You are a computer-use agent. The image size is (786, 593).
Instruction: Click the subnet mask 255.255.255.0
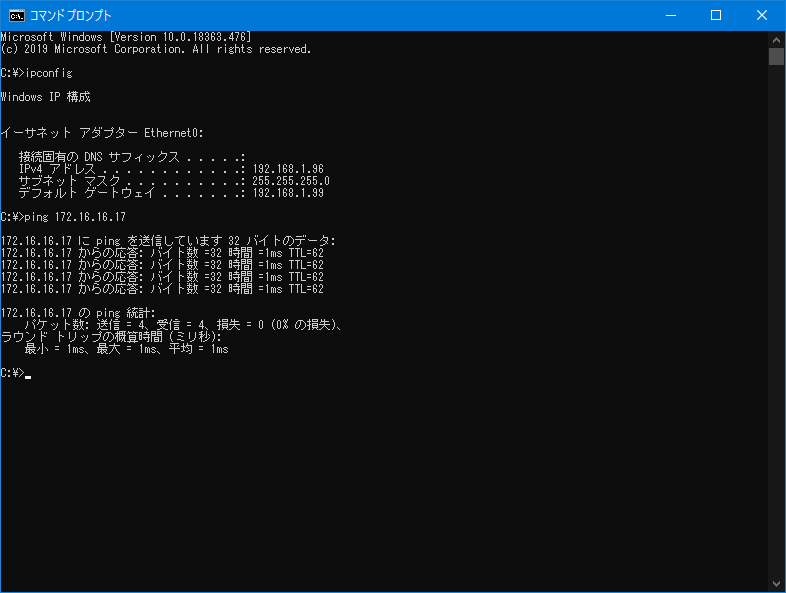tap(291, 181)
